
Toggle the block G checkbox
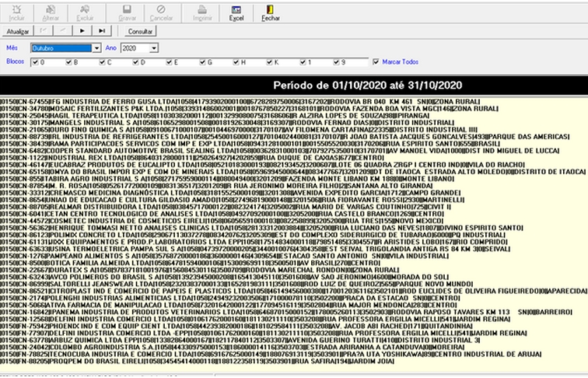coord(202,62)
